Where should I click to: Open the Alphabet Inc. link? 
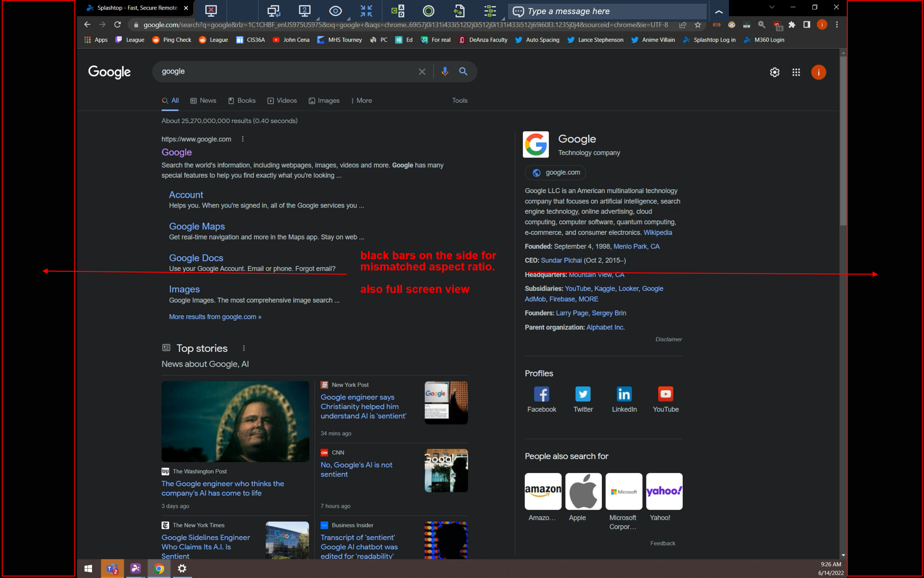tap(605, 327)
